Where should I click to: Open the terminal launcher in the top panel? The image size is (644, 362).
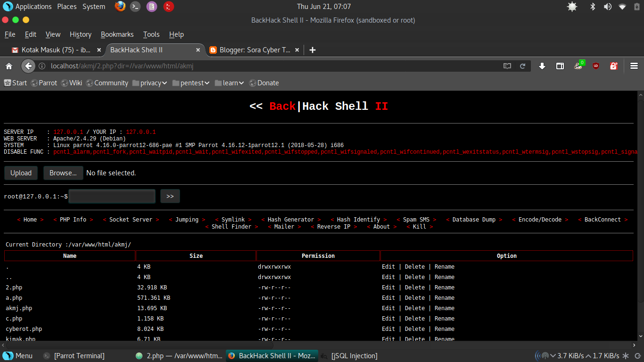click(135, 7)
